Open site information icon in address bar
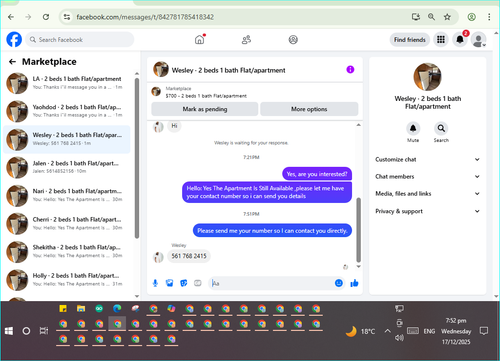This screenshot has height=361, width=500. point(67,17)
